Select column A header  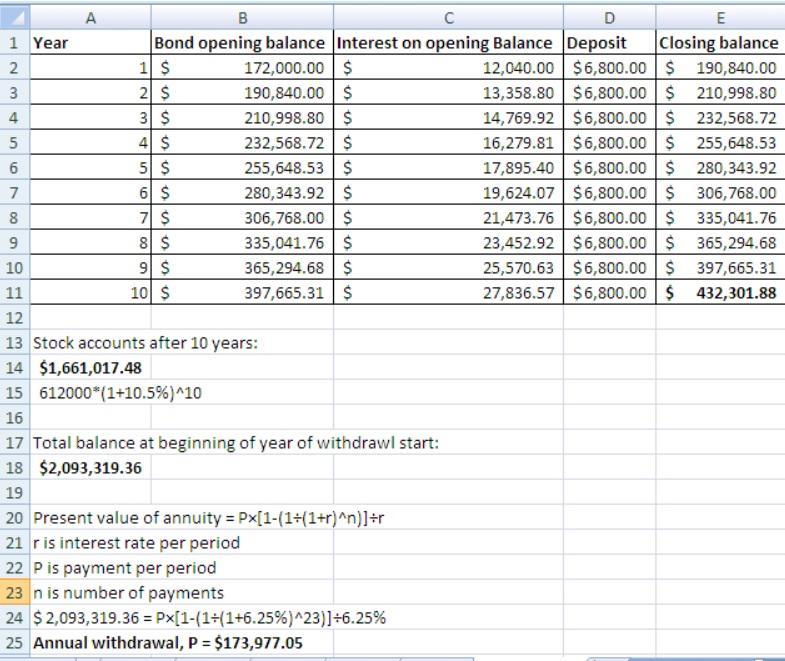[x=90, y=16]
